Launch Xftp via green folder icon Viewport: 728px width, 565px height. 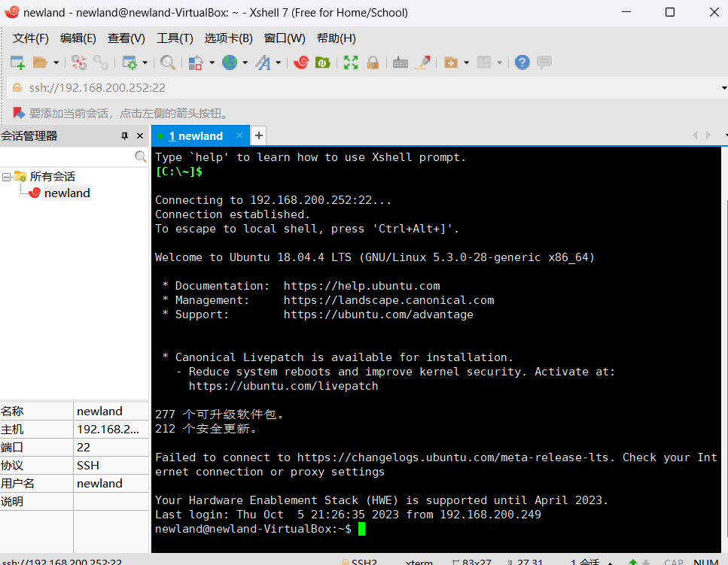[323, 62]
